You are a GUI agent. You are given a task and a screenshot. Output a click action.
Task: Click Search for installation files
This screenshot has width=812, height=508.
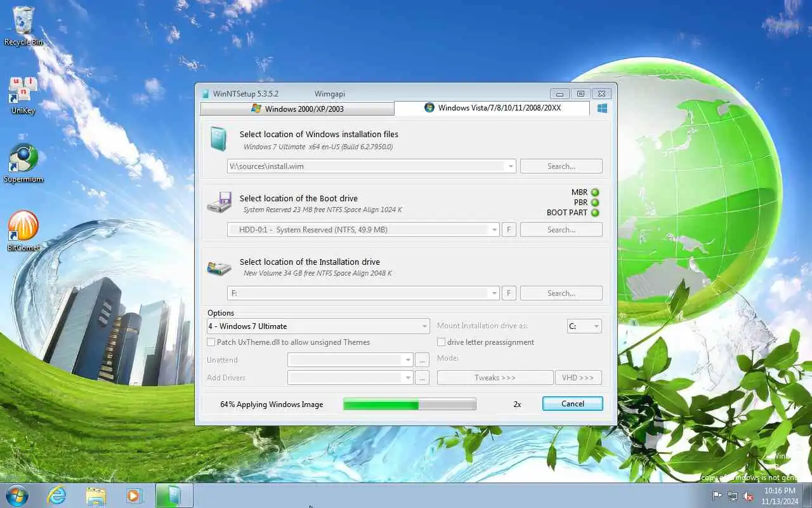(x=561, y=166)
